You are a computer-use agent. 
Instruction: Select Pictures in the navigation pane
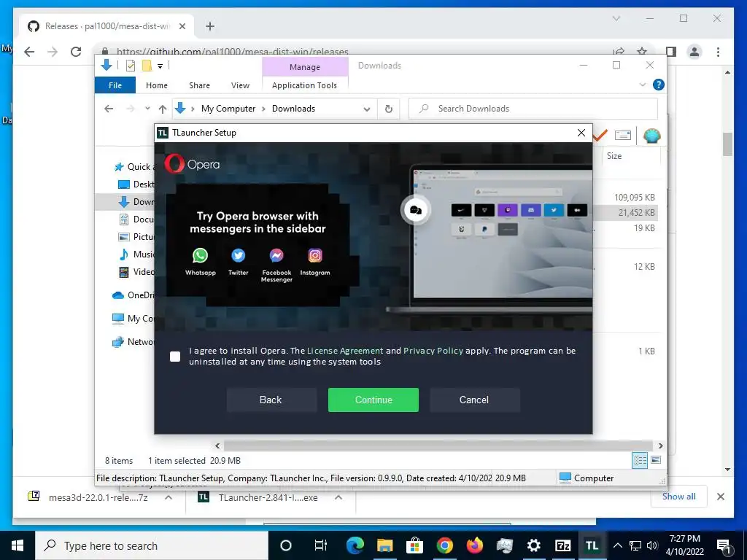[x=136, y=237]
